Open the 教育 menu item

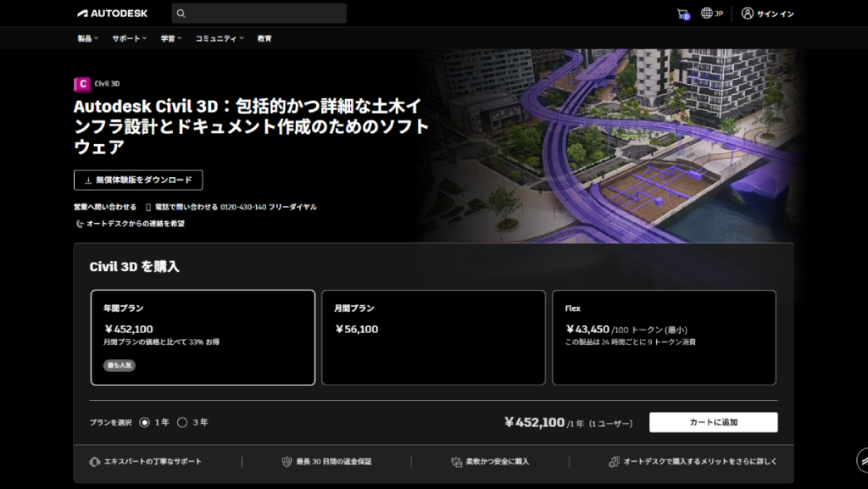point(264,39)
